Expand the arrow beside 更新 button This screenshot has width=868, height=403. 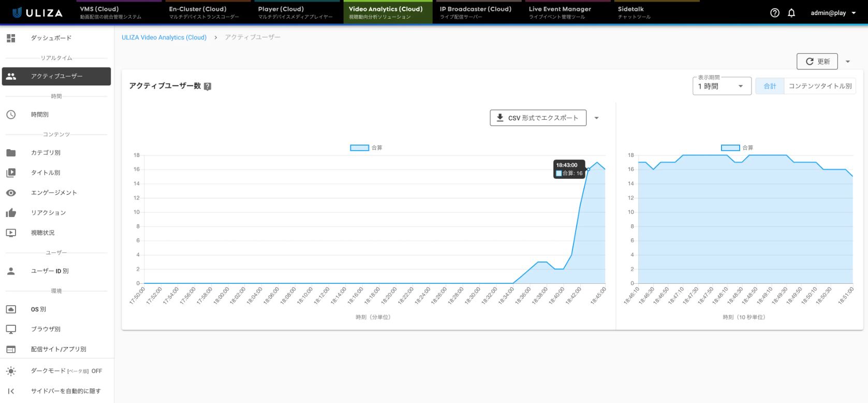848,62
